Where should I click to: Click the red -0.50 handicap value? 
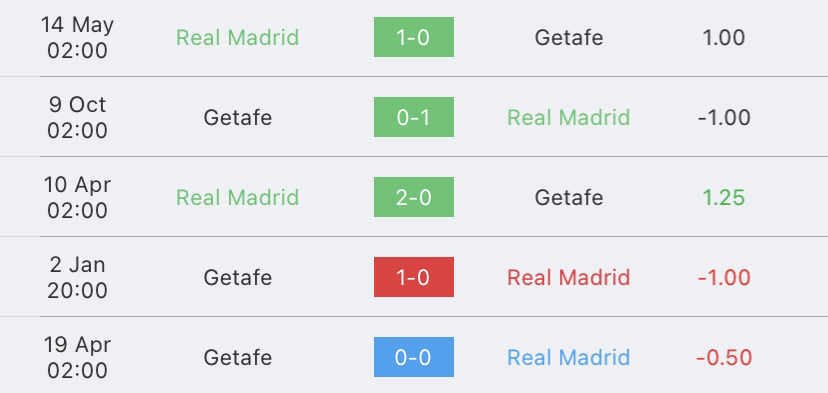pos(724,358)
